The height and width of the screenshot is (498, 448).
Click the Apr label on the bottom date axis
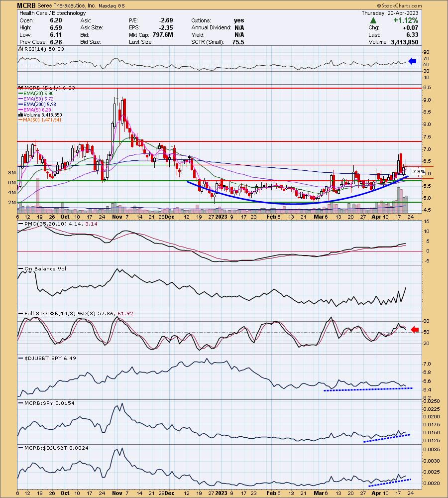point(376,493)
